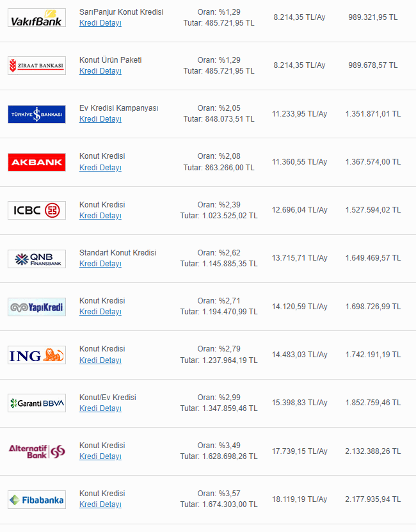Click the Yapı Kredi logo
This screenshot has width=416, height=532.
point(36,307)
